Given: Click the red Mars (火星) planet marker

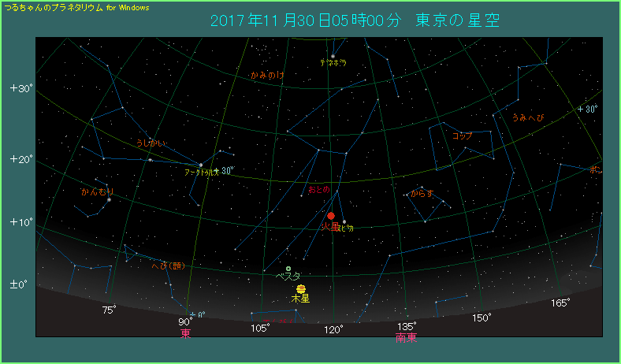Looking at the screenshot, I should point(332,215).
